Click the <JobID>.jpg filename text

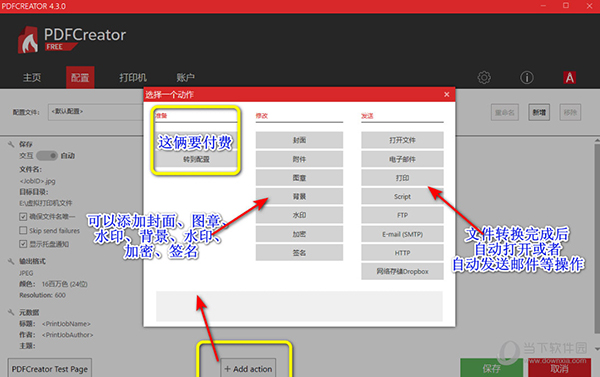pos(38,181)
